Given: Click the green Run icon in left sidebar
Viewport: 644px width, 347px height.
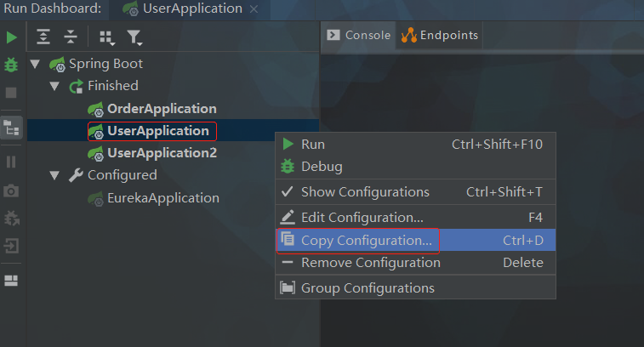Looking at the screenshot, I should pos(11,37).
